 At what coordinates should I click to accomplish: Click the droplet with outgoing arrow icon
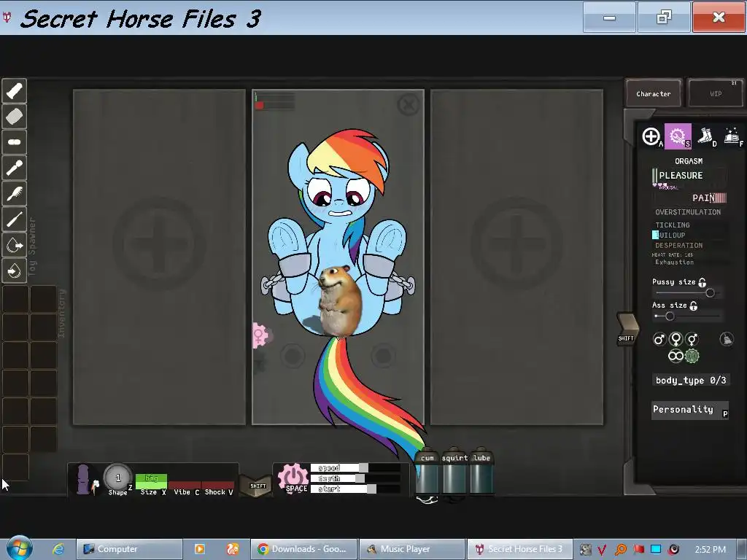tap(15, 245)
